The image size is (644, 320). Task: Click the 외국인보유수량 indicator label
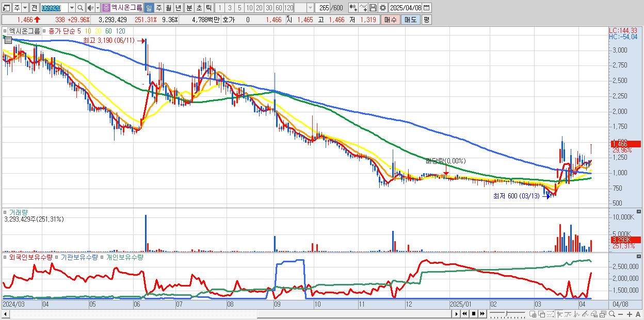click(31, 257)
